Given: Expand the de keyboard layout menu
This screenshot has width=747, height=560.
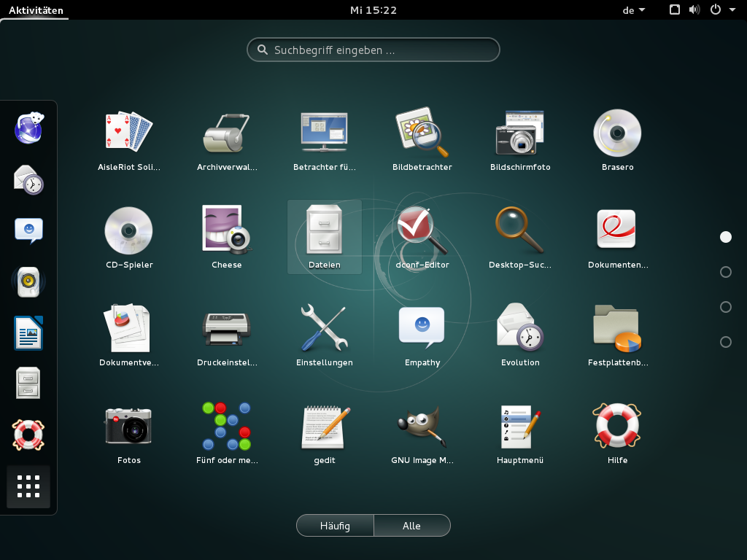Looking at the screenshot, I should pos(633,10).
